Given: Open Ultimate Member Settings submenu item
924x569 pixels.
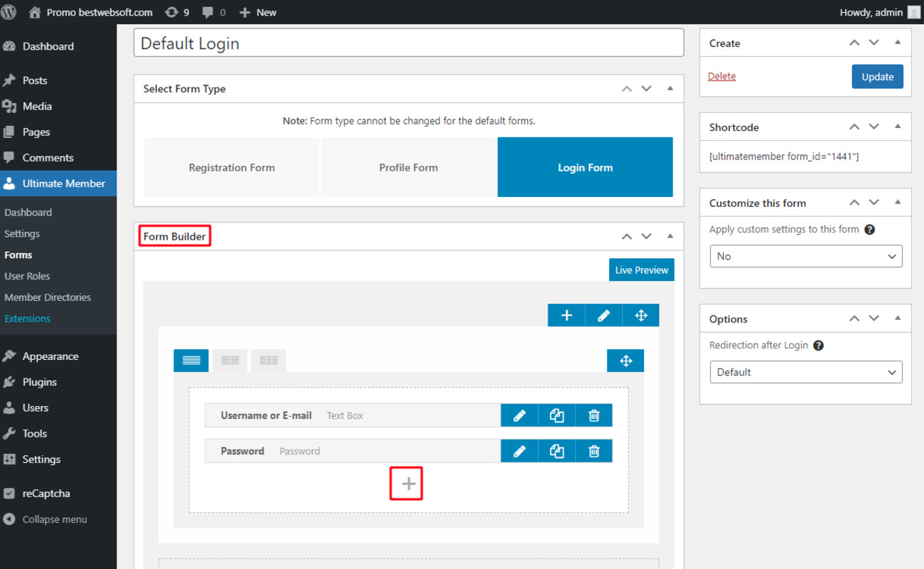Looking at the screenshot, I should coord(22,233).
